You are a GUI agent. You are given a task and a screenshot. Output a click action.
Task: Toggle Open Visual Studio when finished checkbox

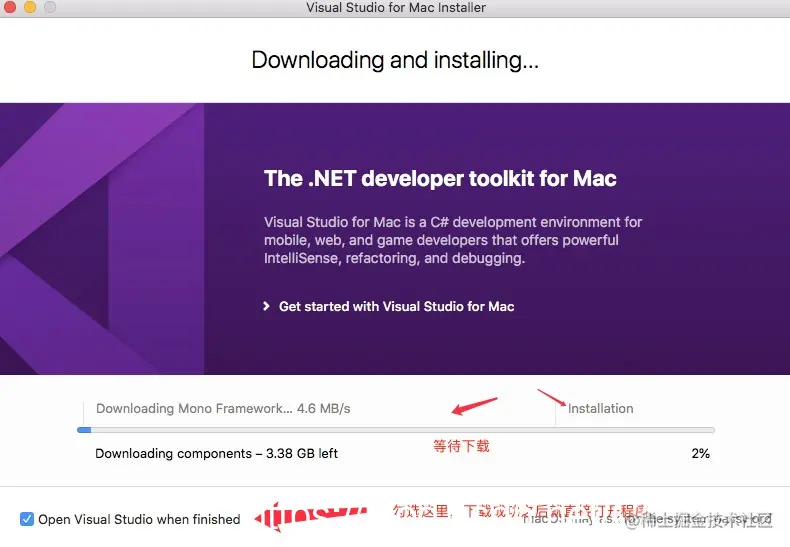pyautogui.click(x=27, y=519)
